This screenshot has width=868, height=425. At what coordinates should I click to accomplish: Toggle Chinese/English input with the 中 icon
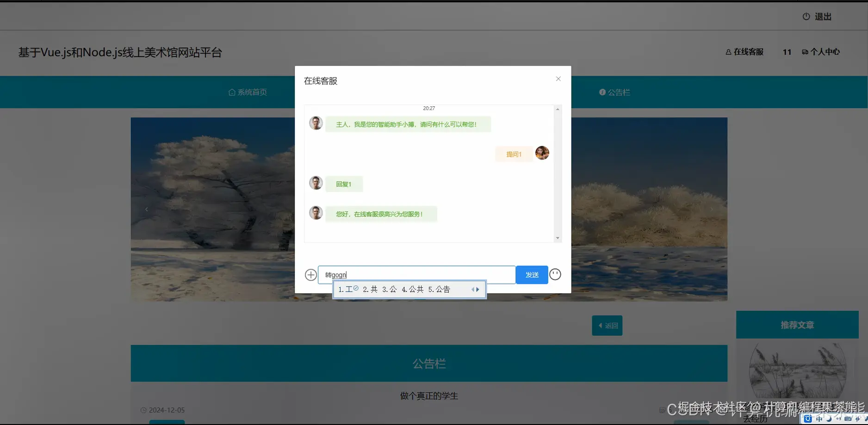819,419
